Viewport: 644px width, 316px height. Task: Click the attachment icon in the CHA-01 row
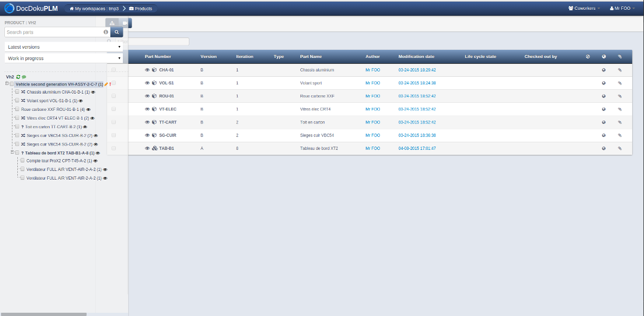coord(620,70)
